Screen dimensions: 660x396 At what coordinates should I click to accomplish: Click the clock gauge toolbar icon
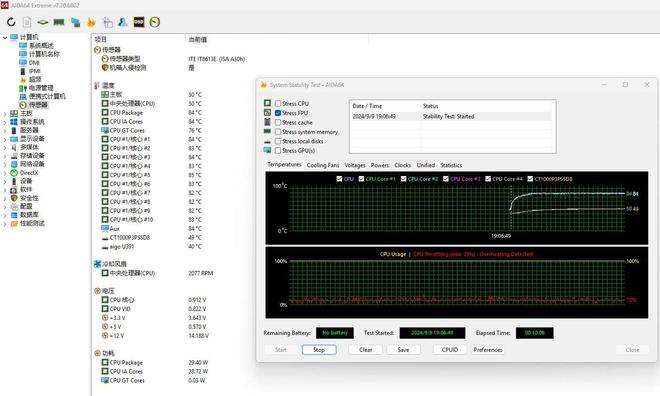(154, 22)
